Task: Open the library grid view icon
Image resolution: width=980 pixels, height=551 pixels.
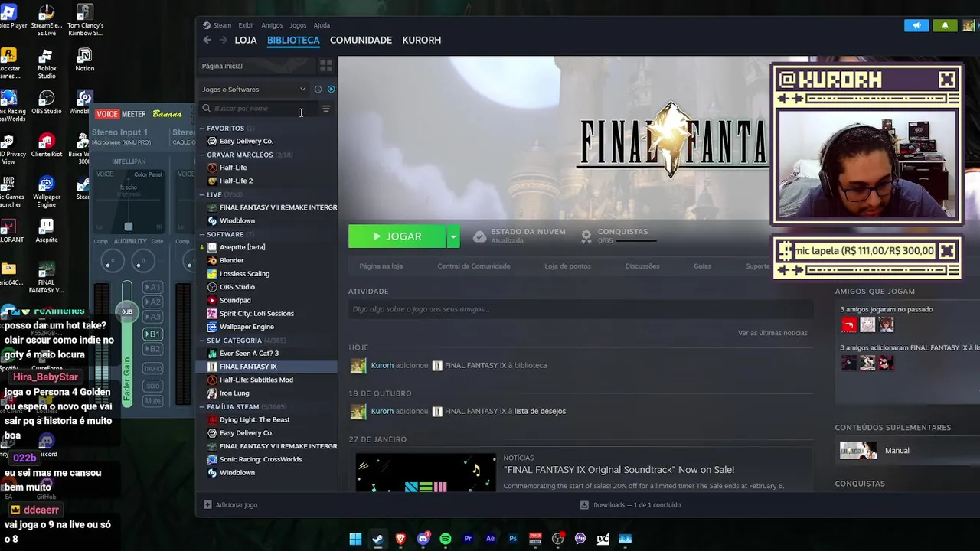Action: (325, 66)
